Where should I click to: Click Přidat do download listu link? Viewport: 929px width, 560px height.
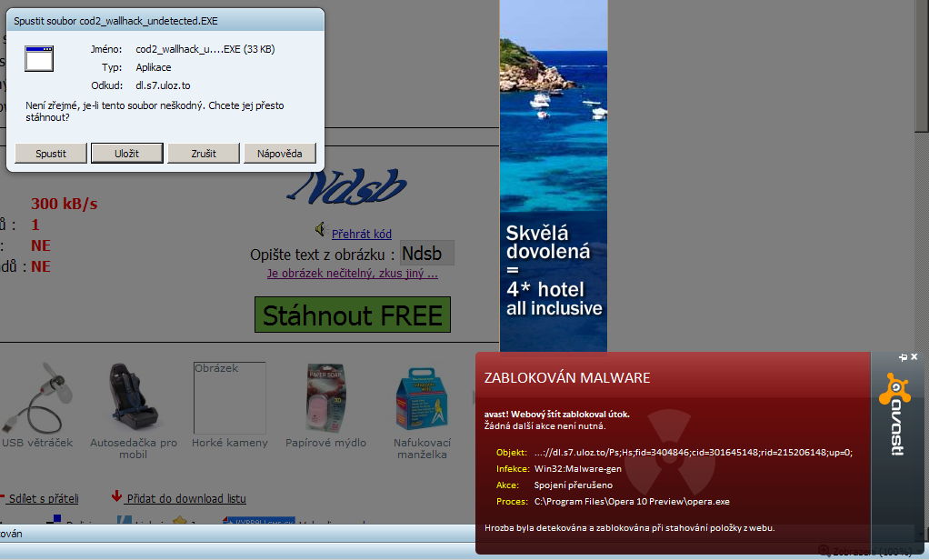(x=186, y=498)
